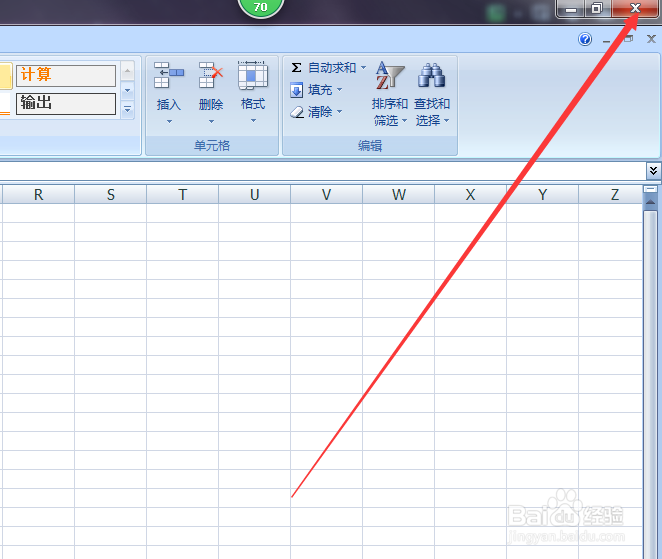Click the Clear eraser icon
662x559 pixels.
coord(297,112)
